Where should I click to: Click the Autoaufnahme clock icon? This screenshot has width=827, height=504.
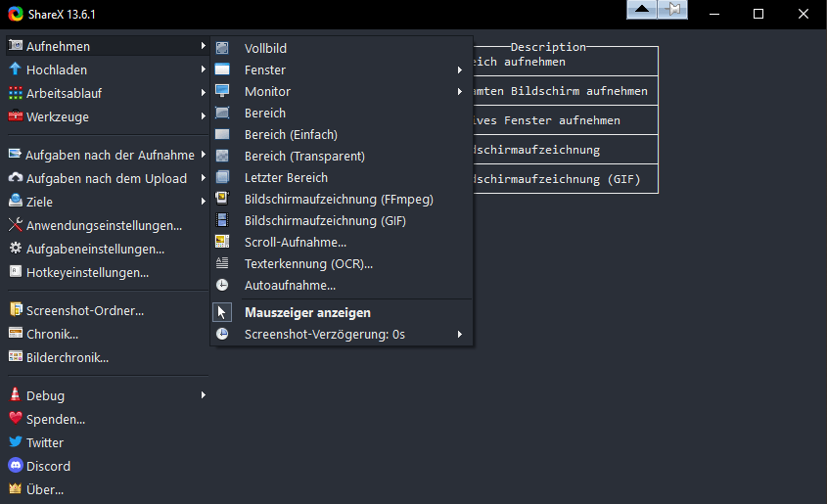pyautogui.click(x=222, y=286)
